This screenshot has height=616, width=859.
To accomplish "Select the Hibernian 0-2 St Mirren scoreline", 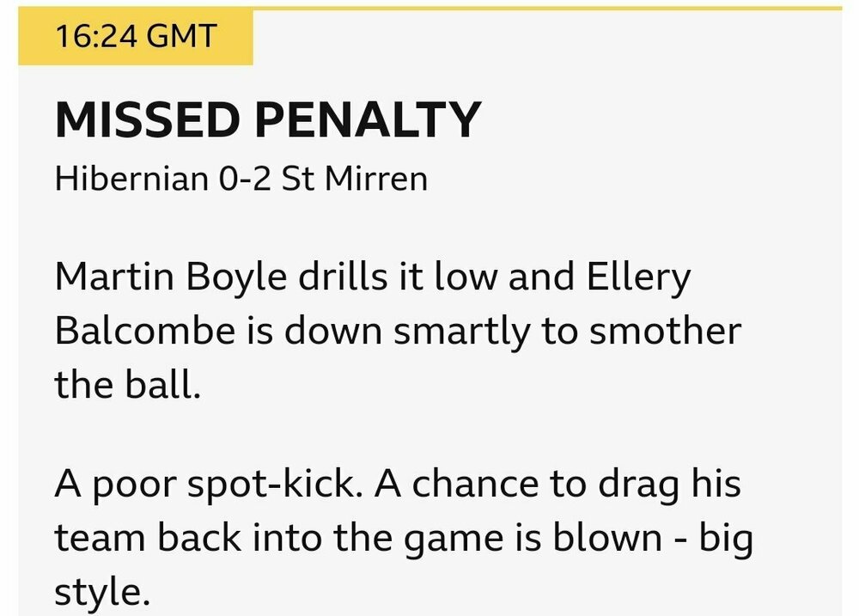I will (241, 180).
